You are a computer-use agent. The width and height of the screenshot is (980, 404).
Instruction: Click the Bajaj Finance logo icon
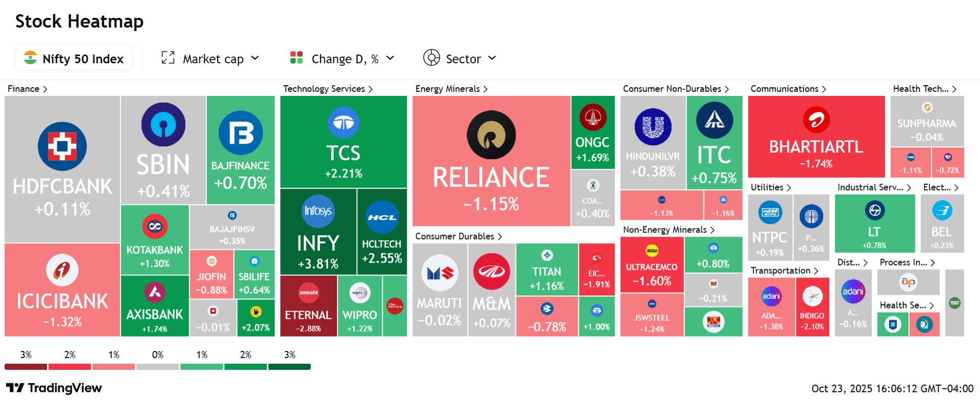tap(240, 134)
